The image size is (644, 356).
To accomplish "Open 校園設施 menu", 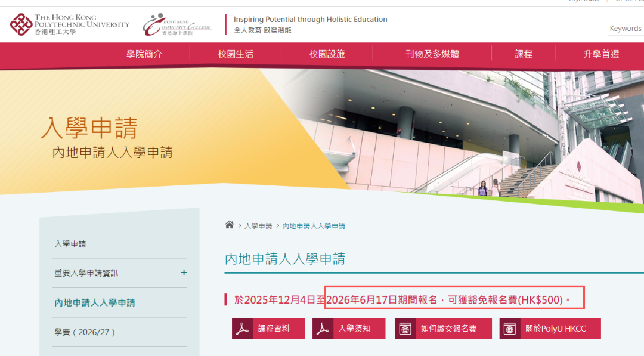I will click(x=327, y=54).
